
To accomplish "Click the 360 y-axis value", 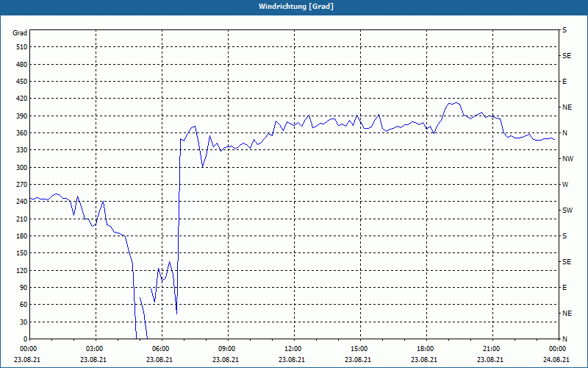I will (x=22, y=133).
